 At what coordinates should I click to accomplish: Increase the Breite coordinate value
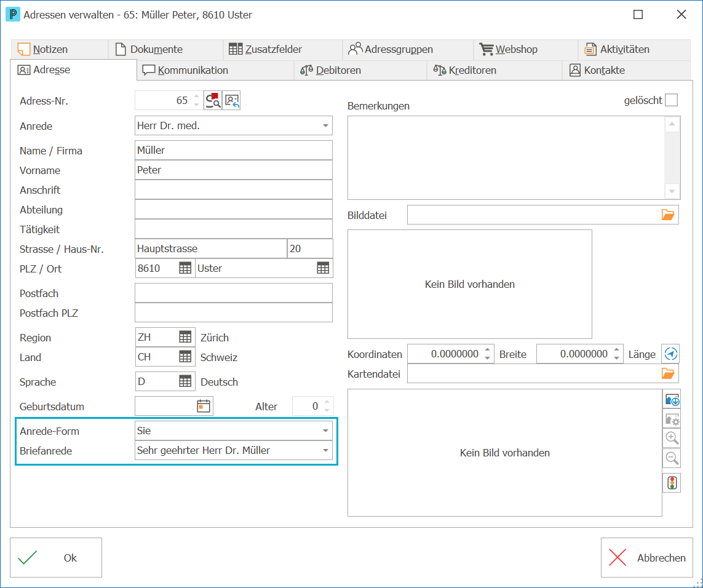coord(487,350)
